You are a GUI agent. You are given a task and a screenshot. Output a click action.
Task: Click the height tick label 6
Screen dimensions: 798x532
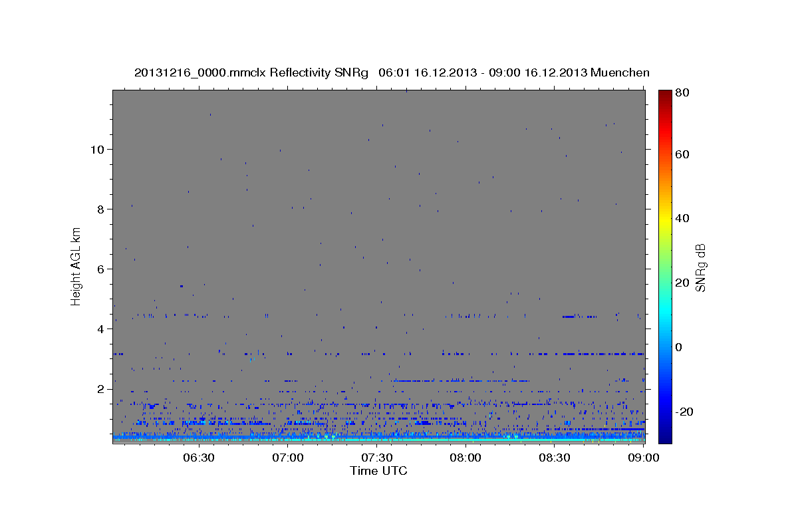point(100,269)
